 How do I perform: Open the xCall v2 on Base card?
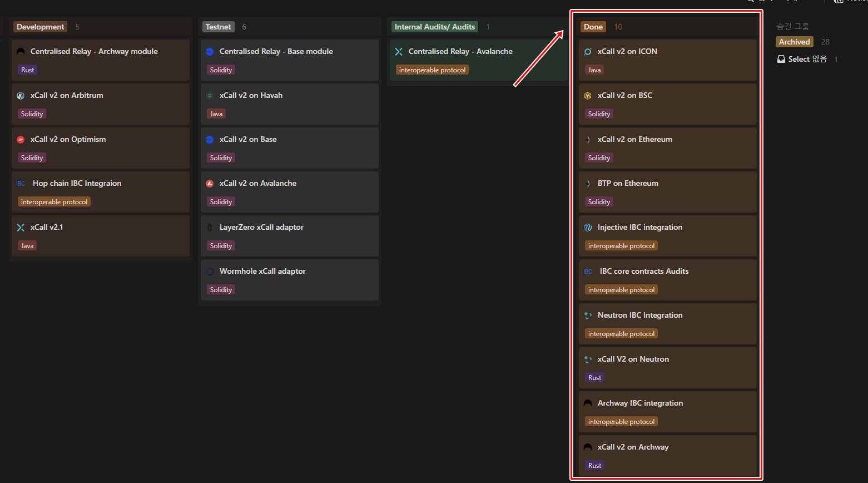coord(290,148)
